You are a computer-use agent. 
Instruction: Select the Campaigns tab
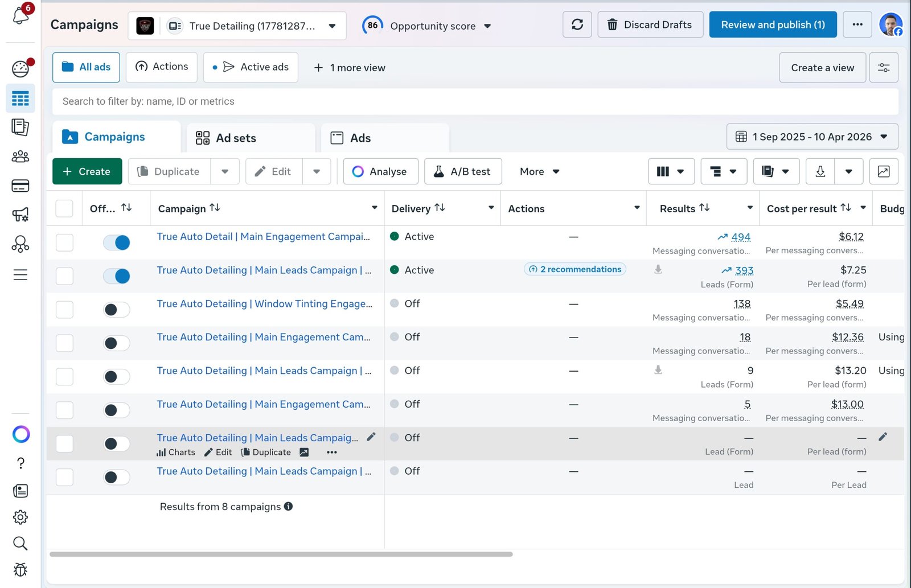coord(116,137)
